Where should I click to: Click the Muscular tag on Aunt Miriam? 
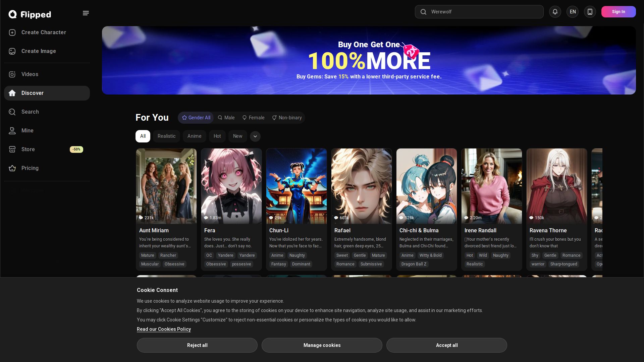click(150, 264)
